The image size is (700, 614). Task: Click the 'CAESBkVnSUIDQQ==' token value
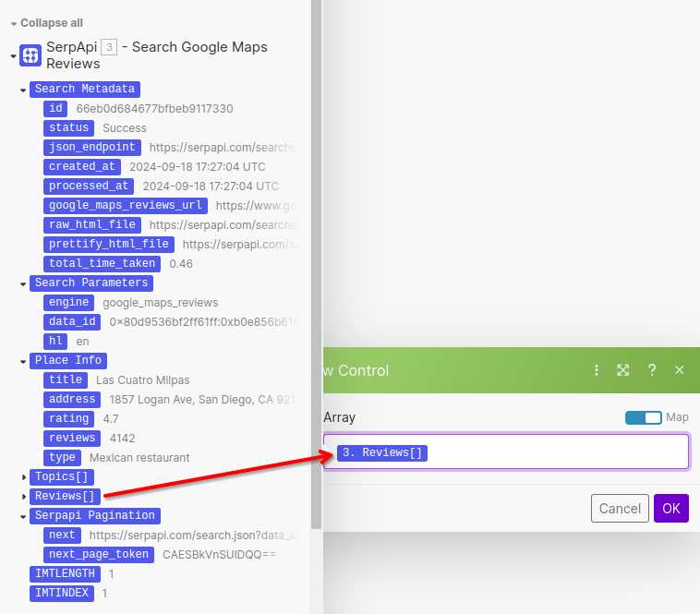coord(219,555)
